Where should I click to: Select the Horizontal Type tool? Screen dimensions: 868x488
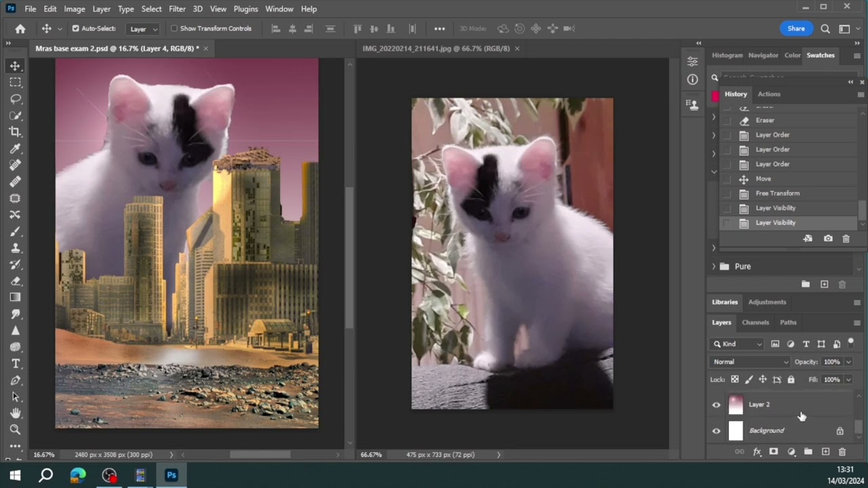tap(15, 363)
